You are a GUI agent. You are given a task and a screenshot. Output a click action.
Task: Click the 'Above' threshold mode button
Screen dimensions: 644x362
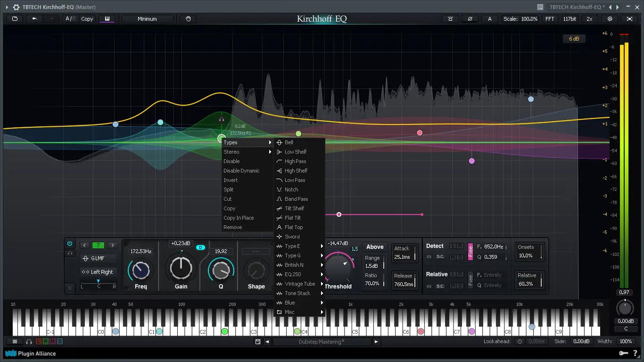click(x=375, y=247)
